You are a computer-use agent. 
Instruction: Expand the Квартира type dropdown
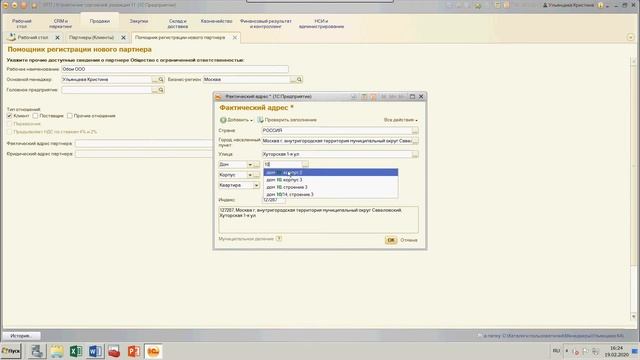click(256, 185)
